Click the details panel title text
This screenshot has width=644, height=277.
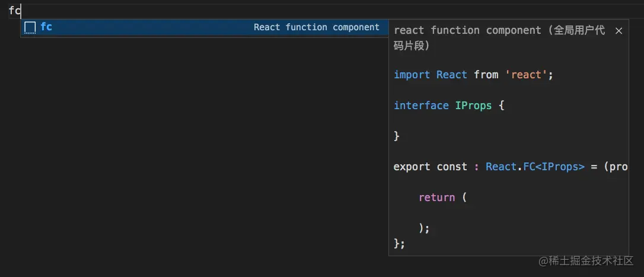[x=467, y=30]
